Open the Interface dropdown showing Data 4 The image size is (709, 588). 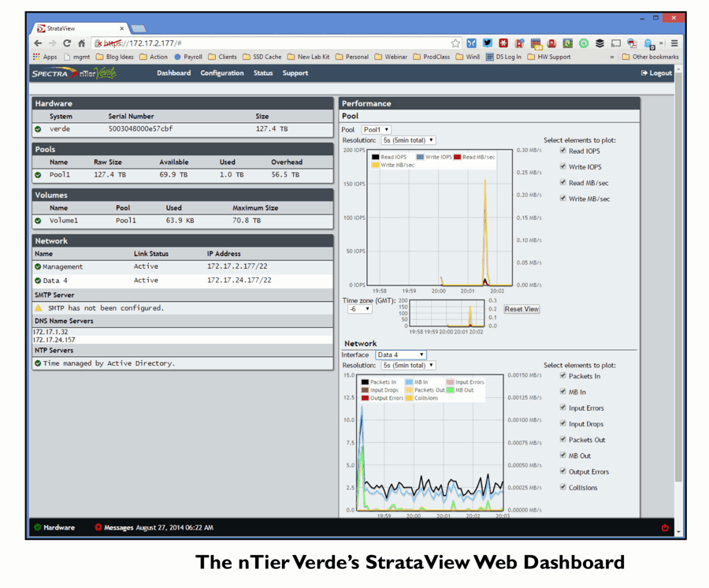tap(401, 355)
